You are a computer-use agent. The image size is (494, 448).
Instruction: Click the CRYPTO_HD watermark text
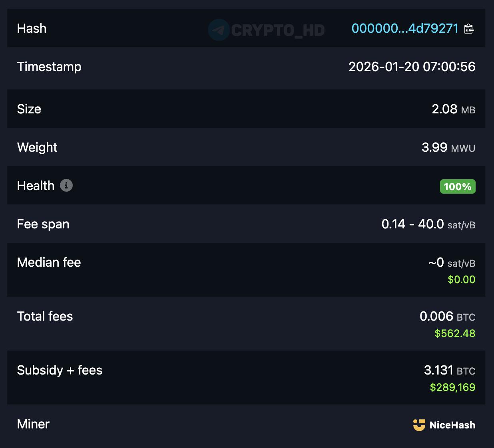coord(278,30)
